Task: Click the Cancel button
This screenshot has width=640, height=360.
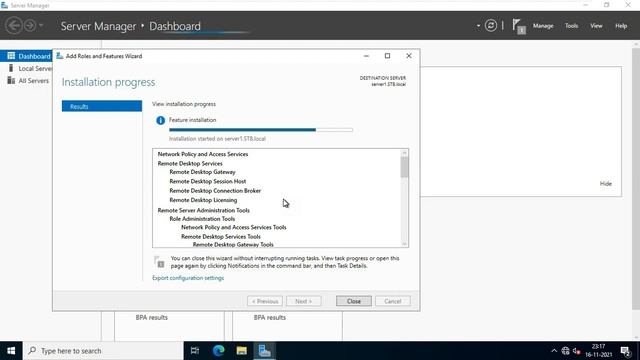Action: (x=392, y=301)
